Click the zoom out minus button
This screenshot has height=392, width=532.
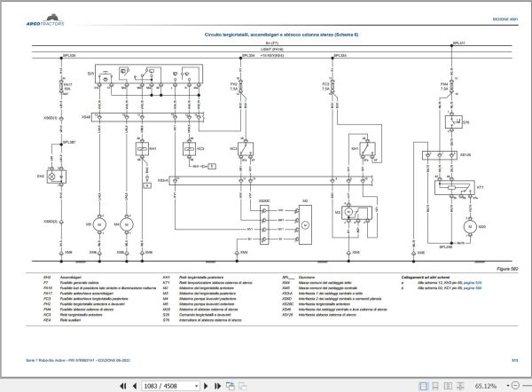pyautogui.click(x=515, y=386)
